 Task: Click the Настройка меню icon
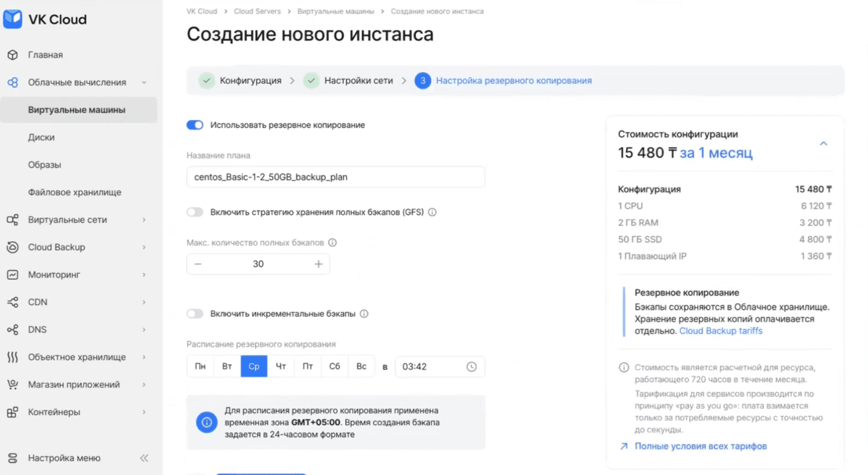coord(13,458)
